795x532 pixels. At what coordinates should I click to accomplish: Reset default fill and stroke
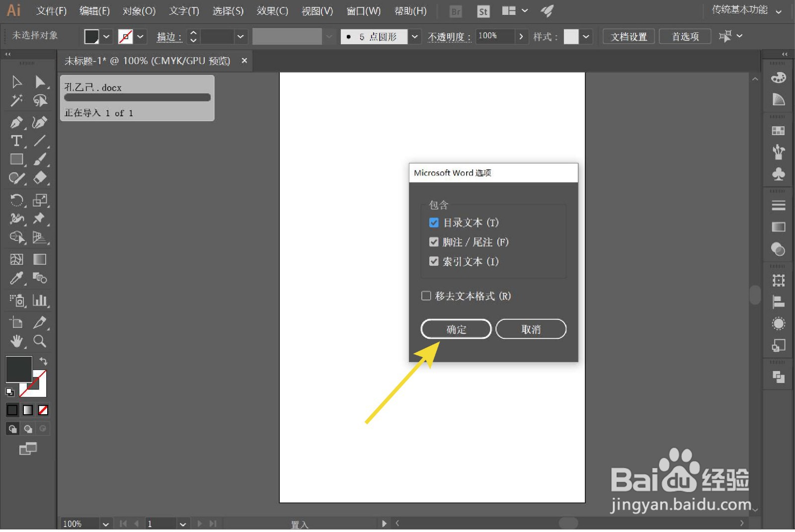(10, 392)
